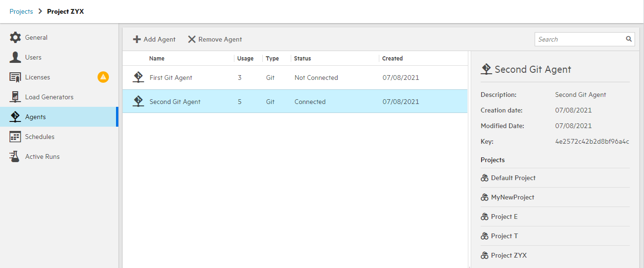644x268 pixels.
Task: Sort agents by Created column header
Action: click(393, 59)
